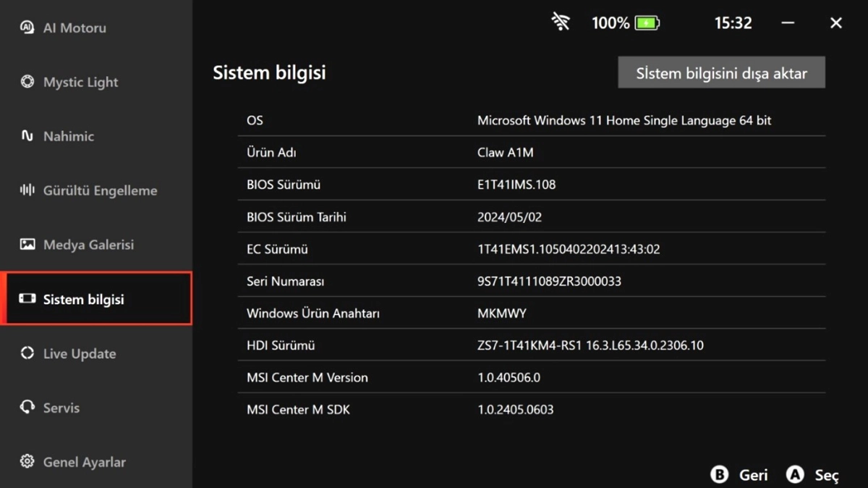Image resolution: width=868 pixels, height=488 pixels.
Task: Select BIOS version E1T41IMS.108
Action: tap(516, 185)
